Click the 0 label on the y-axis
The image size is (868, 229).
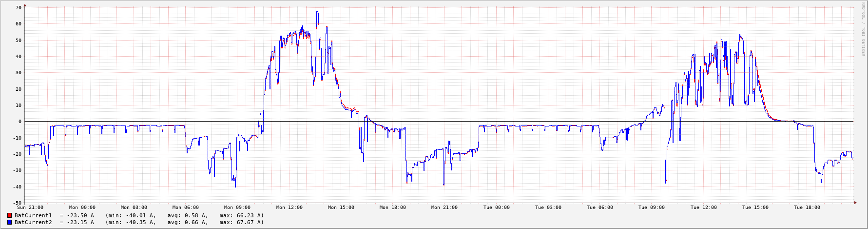point(20,122)
